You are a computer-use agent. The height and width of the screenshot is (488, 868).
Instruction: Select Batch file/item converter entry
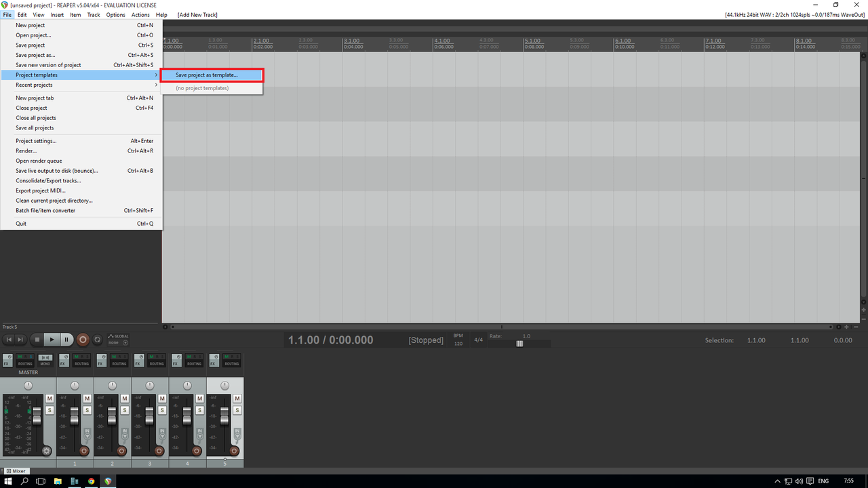point(81,210)
